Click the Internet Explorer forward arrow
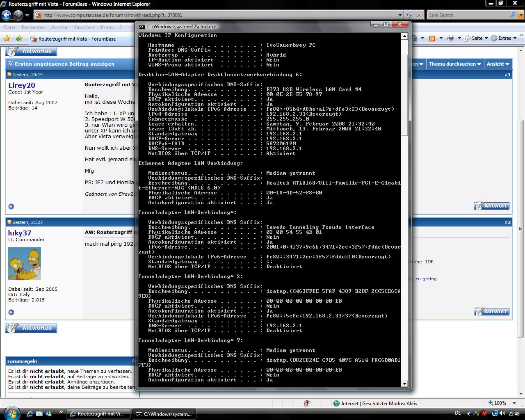The image size is (525, 420). pos(18,15)
